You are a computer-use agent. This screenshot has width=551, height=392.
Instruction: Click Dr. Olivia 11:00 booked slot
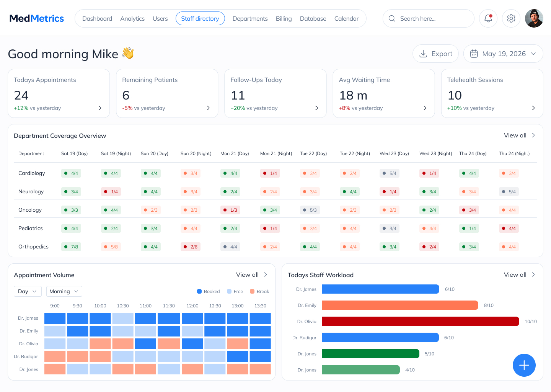tap(145, 344)
